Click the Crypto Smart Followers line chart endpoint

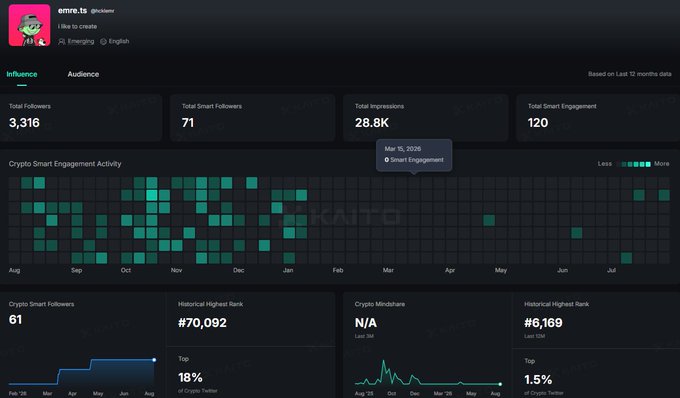[154, 360]
